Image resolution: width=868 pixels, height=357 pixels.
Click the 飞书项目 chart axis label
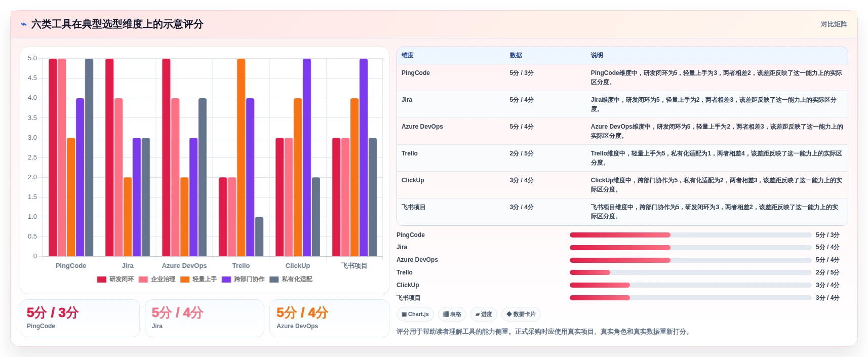354,266
